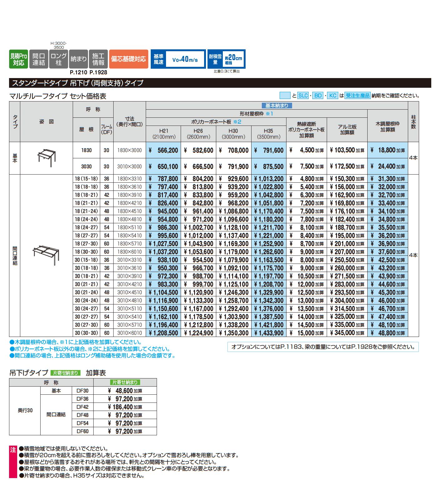Click the 基本納まり header tag
440x504 pixels.
(x=276, y=106)
